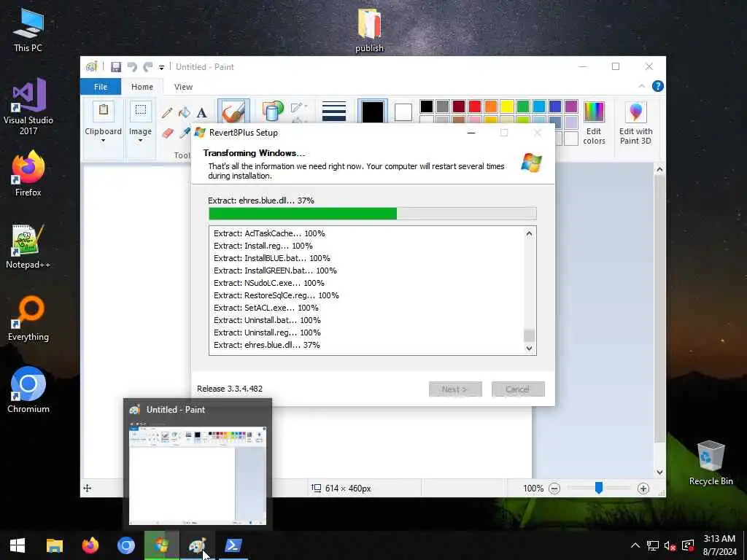Select the Text tool in Paint

click(x=202, y=112)
